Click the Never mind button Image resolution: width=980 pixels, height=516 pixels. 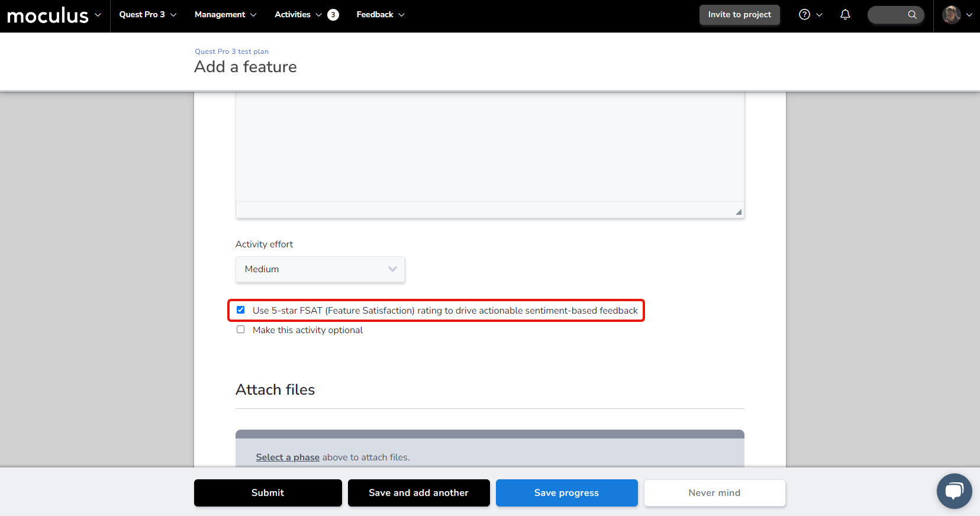tap(715, 493)
